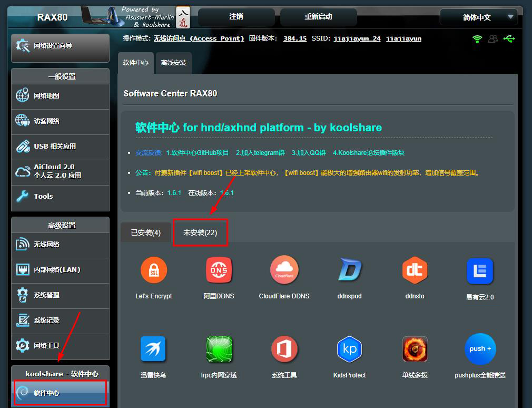Open the Let's Encrypt SSL plugin icon
The height and width of the screenshot is (408, 532).
tap(154, 270)
